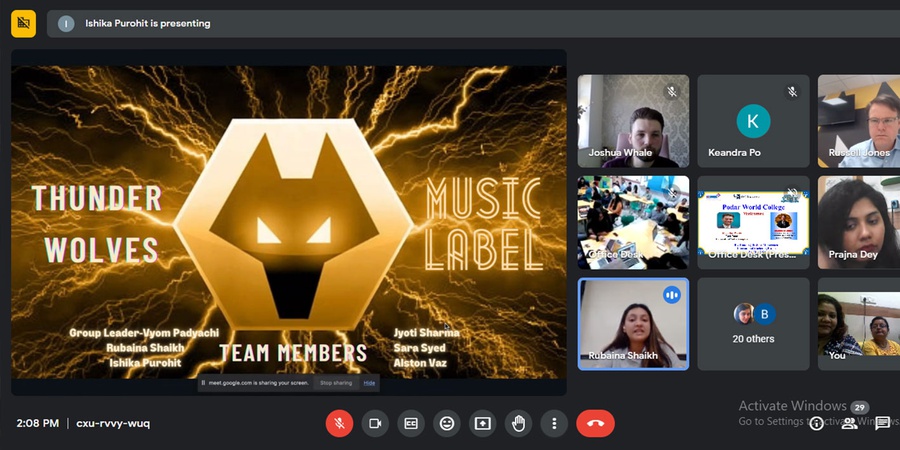The image size is (900, 450).
Task: Select Joshua Whale's video tile
Action: (633, 120)
